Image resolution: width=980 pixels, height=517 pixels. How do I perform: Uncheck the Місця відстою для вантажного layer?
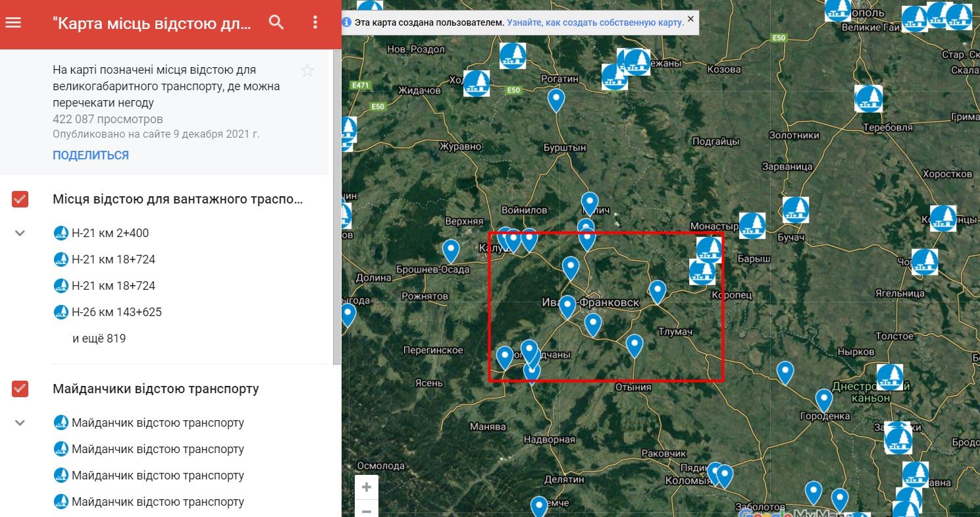(20, 200)
